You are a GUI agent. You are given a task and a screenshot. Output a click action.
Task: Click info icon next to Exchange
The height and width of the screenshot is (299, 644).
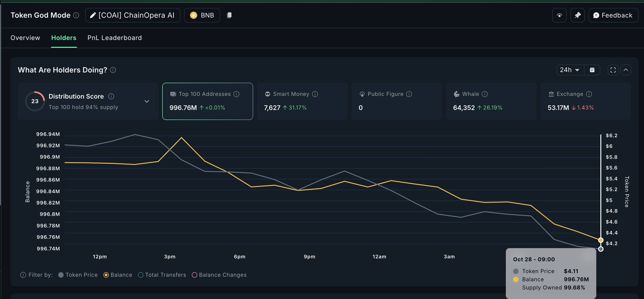tap(589, 94)
